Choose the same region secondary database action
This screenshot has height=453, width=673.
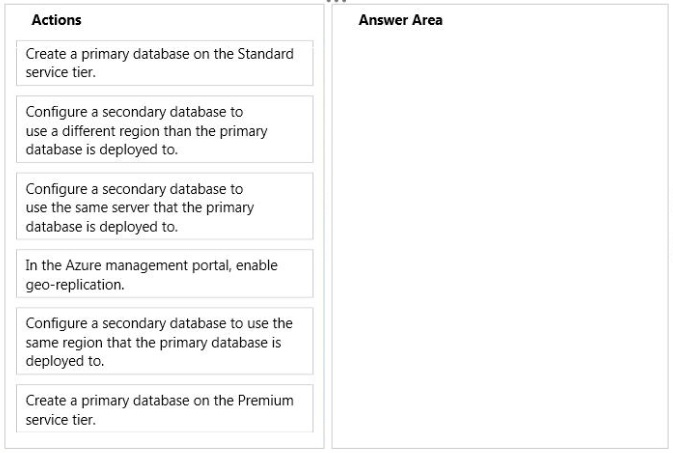tap(164, 341)
